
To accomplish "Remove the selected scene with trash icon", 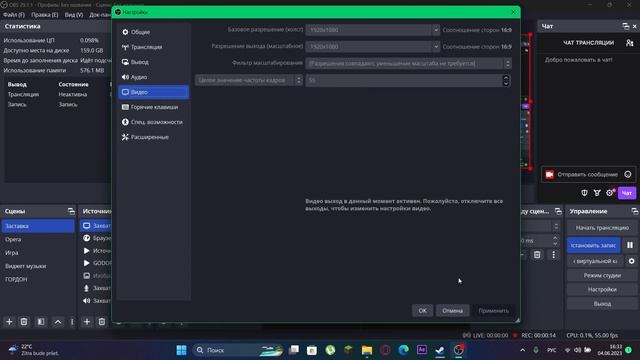I will [24, 322].
